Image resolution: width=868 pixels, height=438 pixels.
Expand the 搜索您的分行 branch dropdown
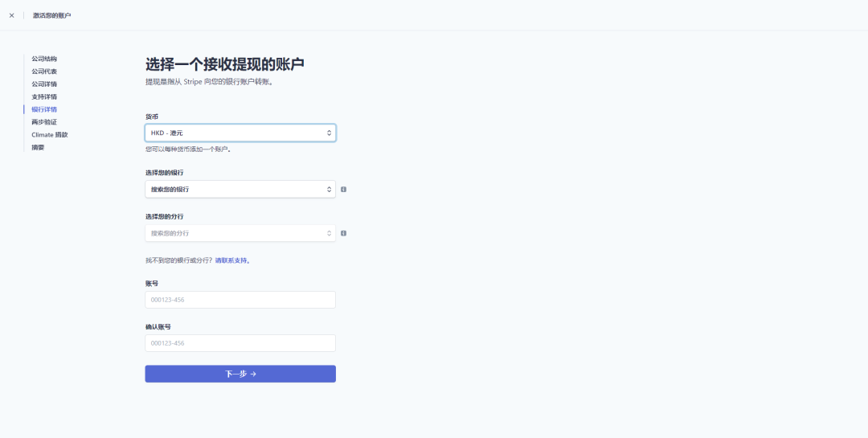tap(240, 233)
